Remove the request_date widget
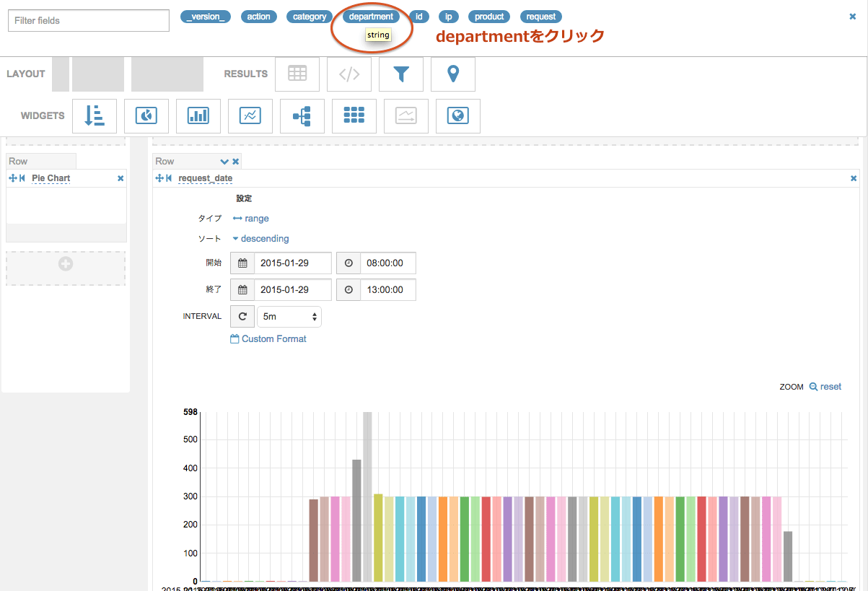Image resolution: width=868 pixels, height=591 pixels. point(854,178)
